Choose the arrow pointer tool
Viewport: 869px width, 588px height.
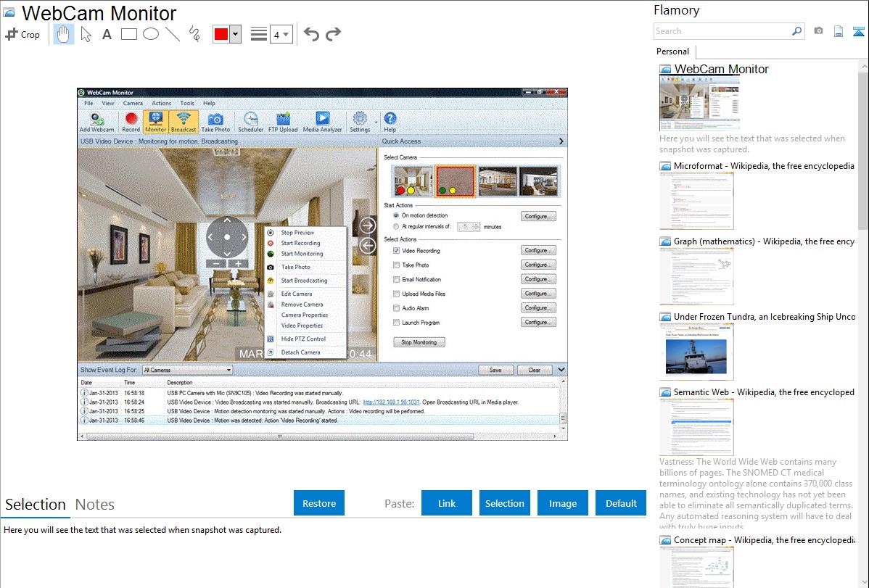pos(86,34)
